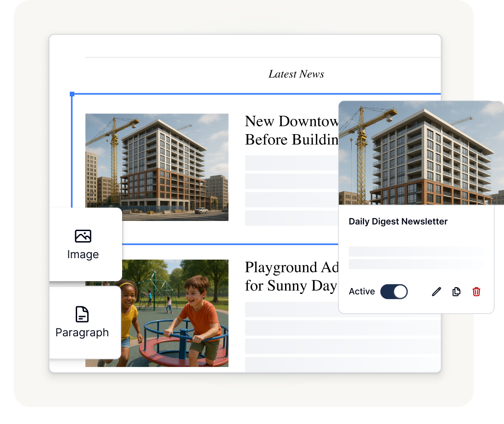The image size is (504, 424).
Task: Select the Paragraph document icon
Action: (82, 314)
